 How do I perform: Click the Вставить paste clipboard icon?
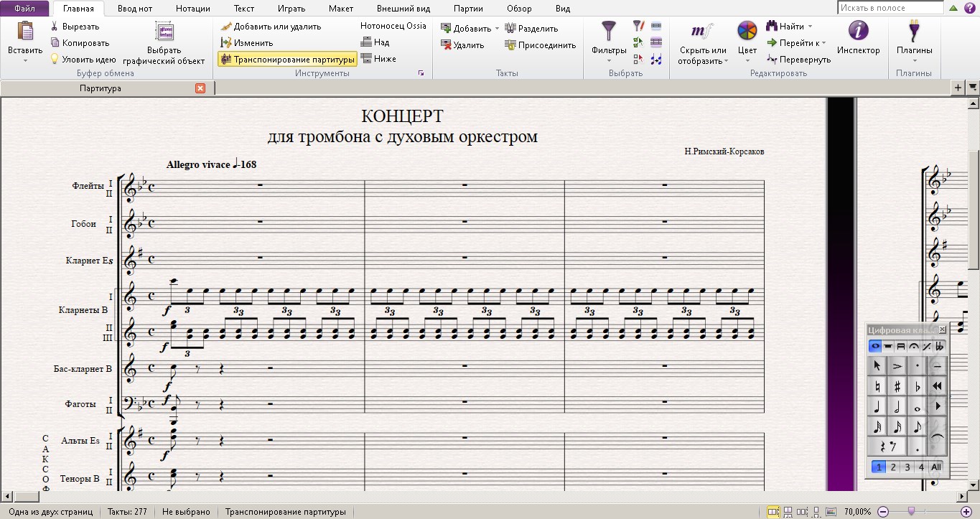[x=25, y=32]
